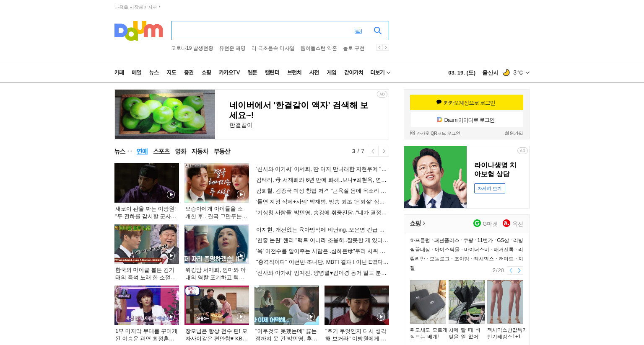
Task: Click the Daum logo
Action: [x=138, y=31]
